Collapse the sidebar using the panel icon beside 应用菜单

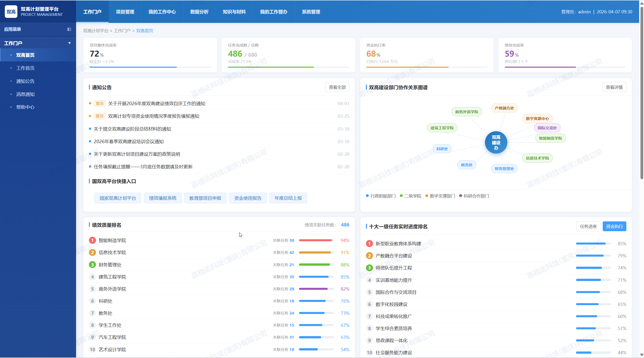69,29
